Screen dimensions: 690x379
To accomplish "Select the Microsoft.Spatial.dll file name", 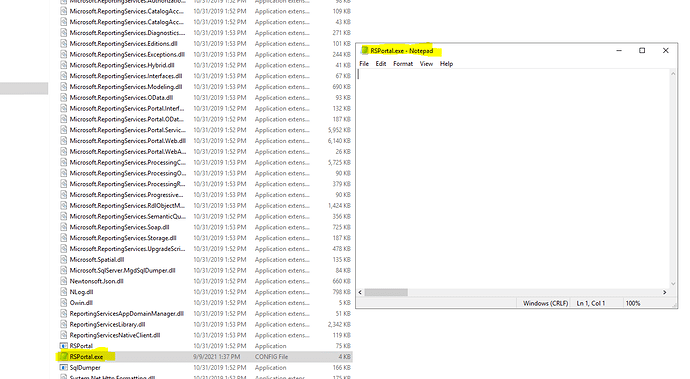I will tap(97, 260).
